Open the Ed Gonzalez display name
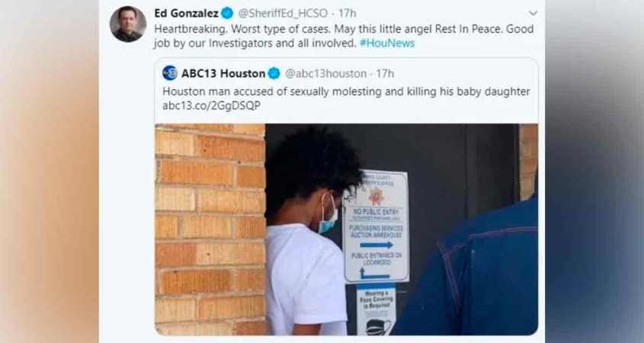The height and width of the screenshot is (343, 644). tap(186, 14)
